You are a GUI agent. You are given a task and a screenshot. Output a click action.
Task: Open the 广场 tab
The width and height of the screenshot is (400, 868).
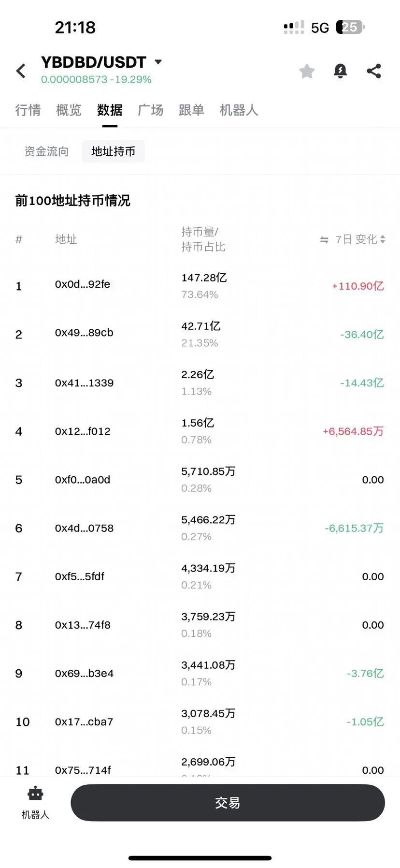[151, 110]
